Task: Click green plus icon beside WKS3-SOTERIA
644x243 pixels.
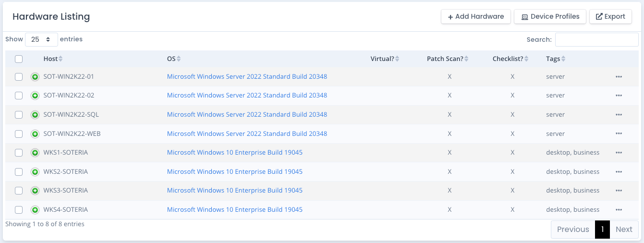Action: click(35, 191)
